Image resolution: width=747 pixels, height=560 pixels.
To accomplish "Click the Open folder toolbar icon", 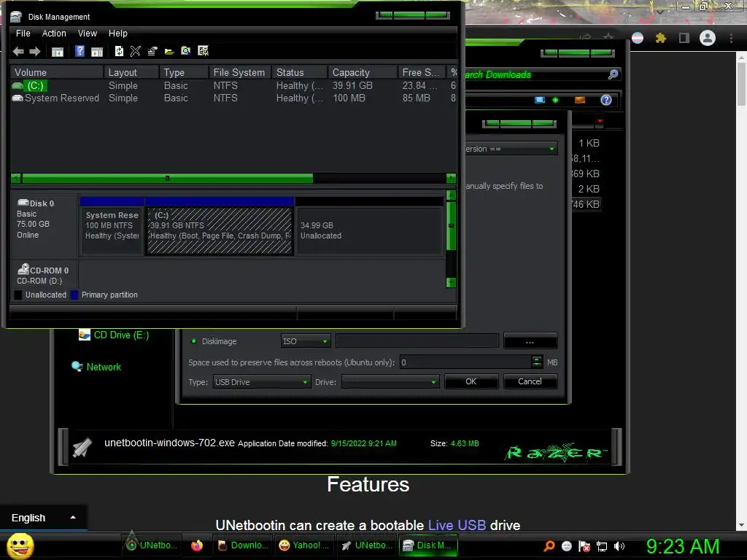I will (169, 52).
